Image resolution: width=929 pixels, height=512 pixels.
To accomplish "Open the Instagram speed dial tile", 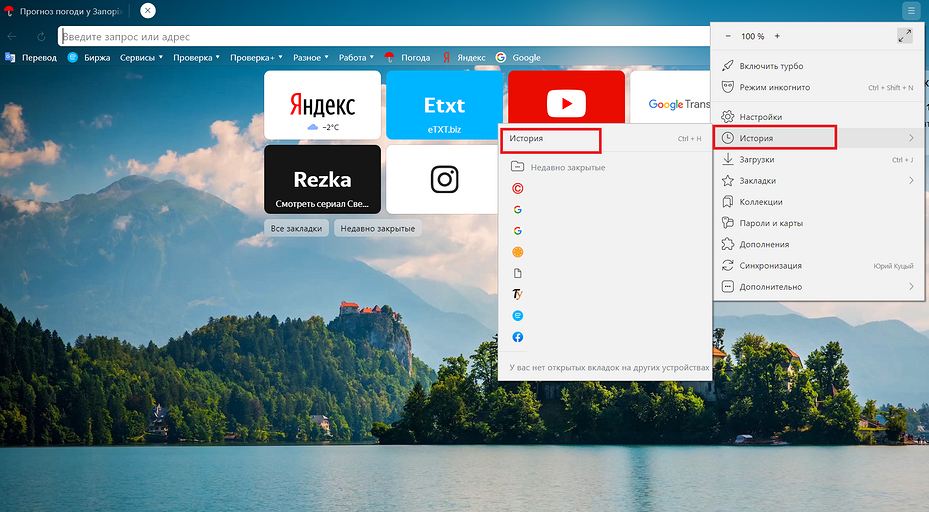I will [442, 179].
